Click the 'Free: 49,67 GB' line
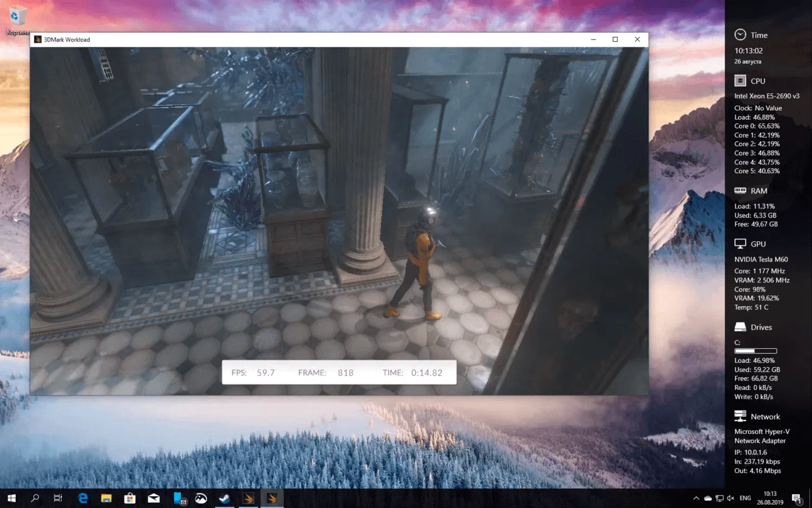This screenshot has width=812, height=508. tap(756, 224)
